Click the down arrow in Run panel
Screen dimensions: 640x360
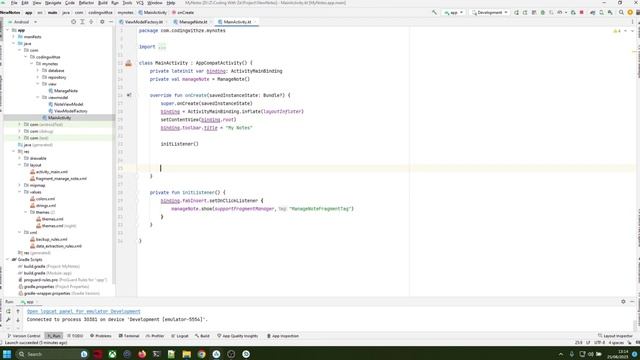point(18,320)
